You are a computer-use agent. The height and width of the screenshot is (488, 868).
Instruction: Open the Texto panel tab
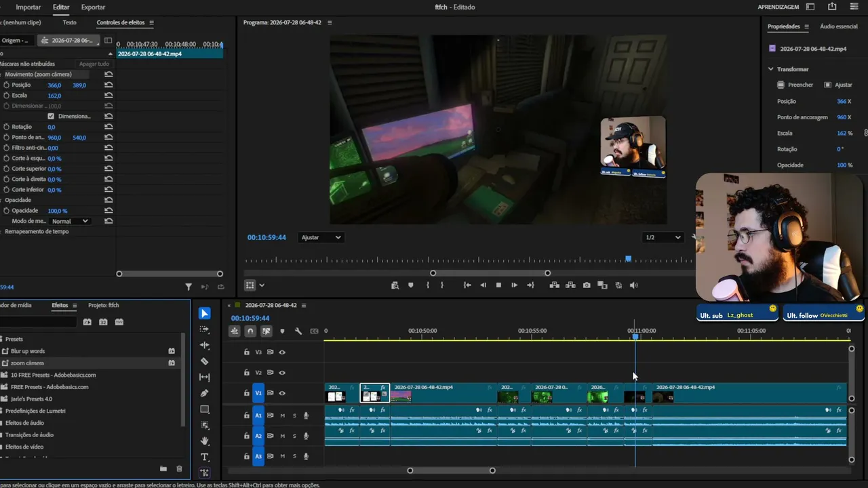(69, 22)
